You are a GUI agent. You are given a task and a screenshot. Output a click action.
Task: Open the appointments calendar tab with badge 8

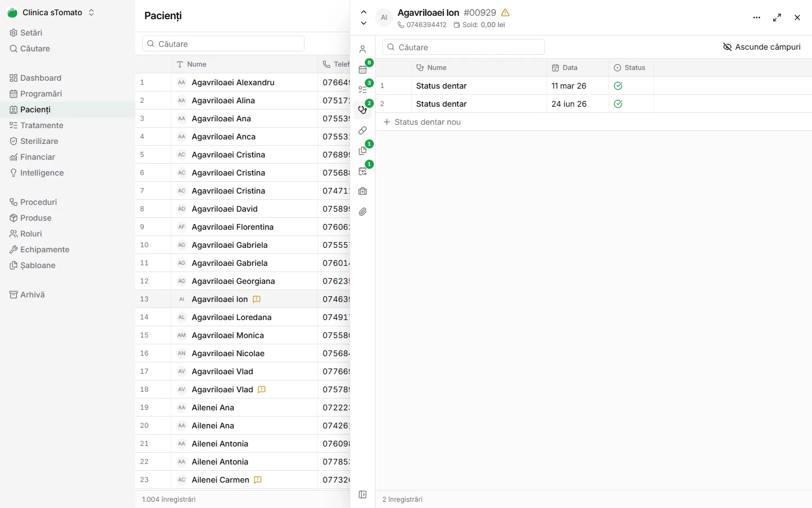click(x=363, y=69)
